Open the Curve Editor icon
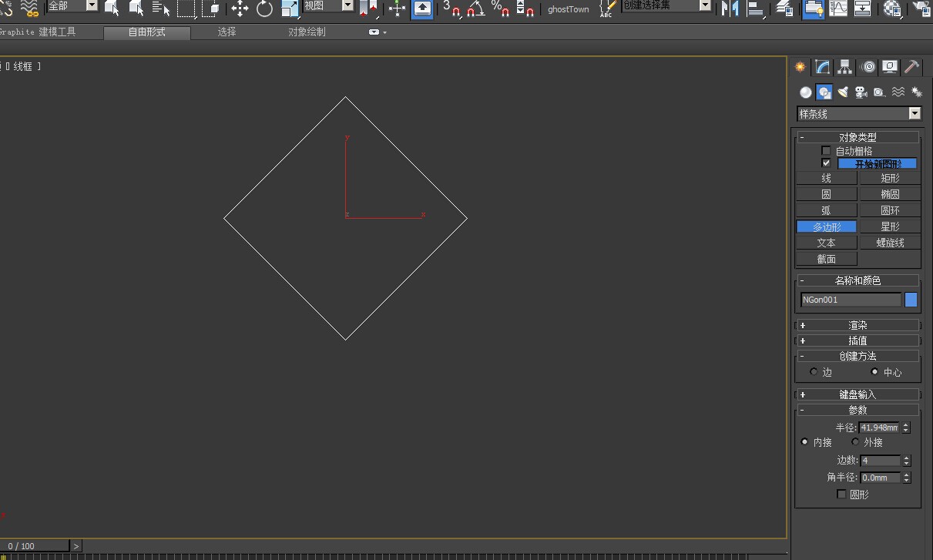933x560 pixels. pyautogui.click(x=837, y=8)
